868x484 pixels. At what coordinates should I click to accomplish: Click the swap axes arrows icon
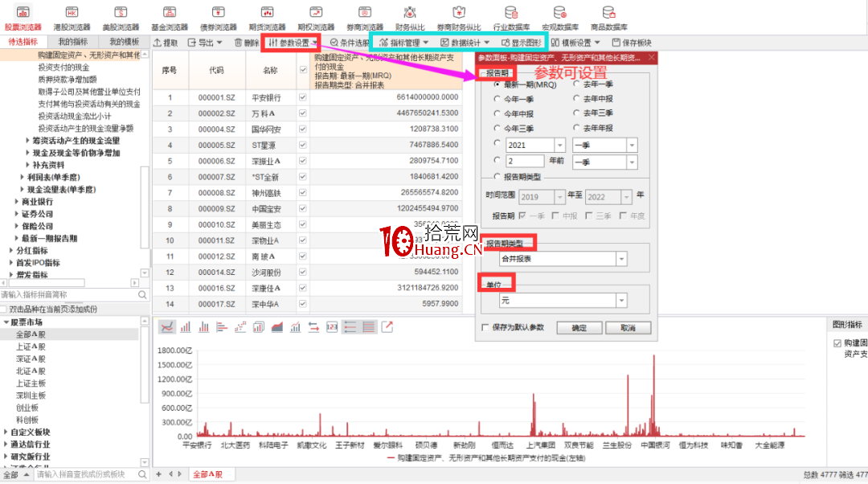[313, 327]
